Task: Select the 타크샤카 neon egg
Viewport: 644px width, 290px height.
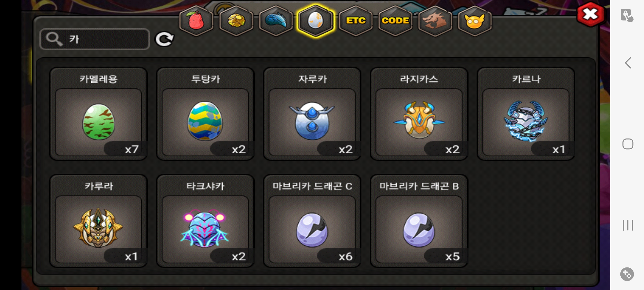Action: 205,221
